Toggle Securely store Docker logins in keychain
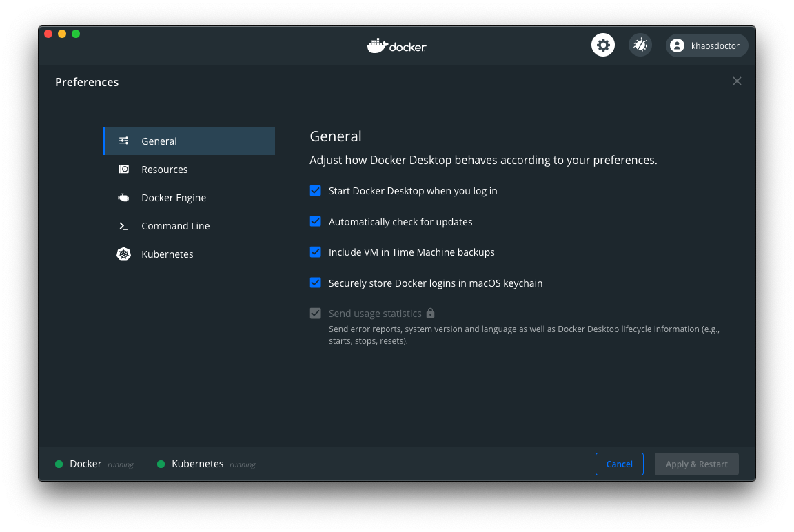 [x=315, y=283]
